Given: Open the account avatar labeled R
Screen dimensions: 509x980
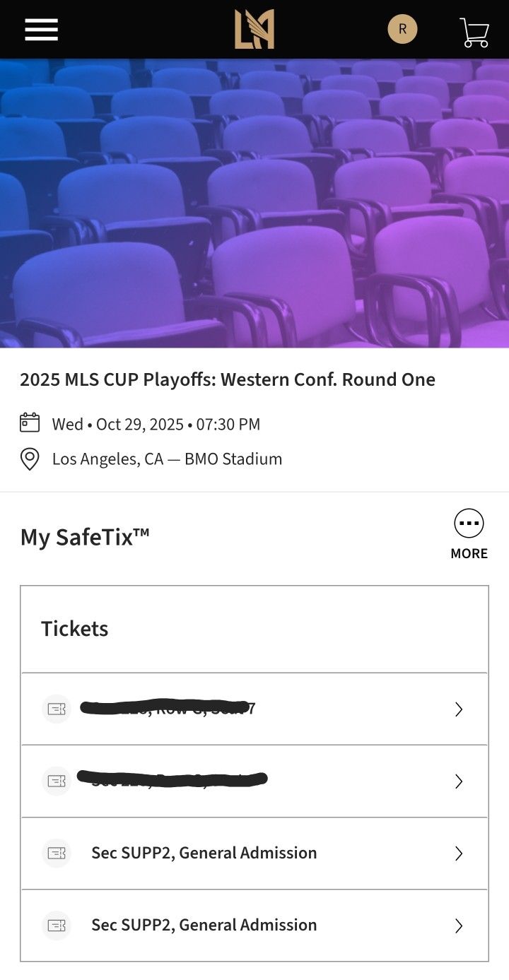Looking at the screenshot, I should tap(402, 29).
